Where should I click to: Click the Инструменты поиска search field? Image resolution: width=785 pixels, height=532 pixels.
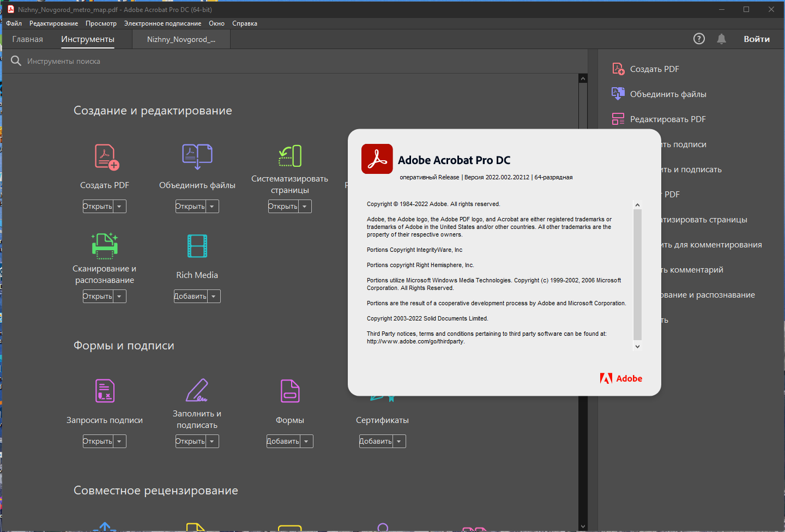pyautogui.click(x=294, y=61)
